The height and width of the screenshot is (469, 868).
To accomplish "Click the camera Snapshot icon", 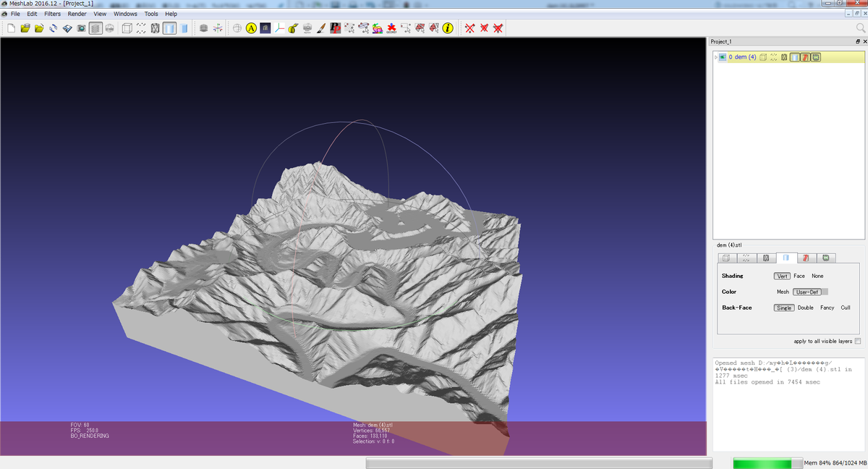I will pos(81,28).
